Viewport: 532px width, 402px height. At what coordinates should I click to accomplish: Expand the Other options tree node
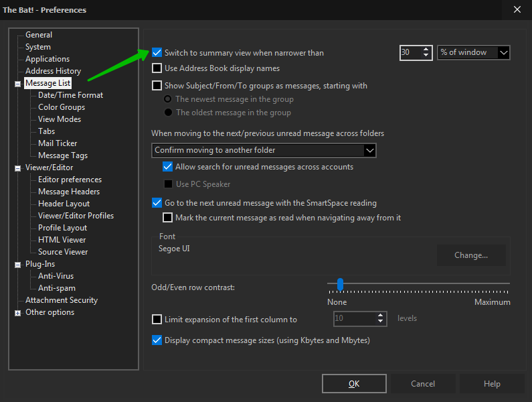17,313
